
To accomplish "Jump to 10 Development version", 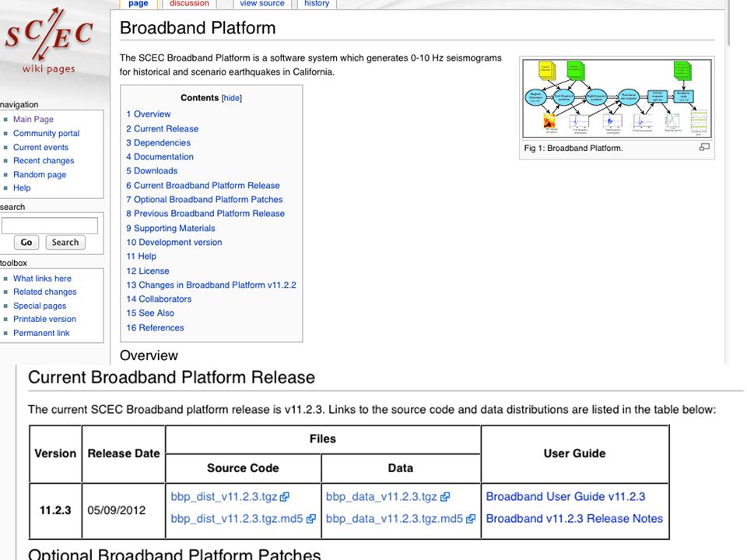I will 174,242.
